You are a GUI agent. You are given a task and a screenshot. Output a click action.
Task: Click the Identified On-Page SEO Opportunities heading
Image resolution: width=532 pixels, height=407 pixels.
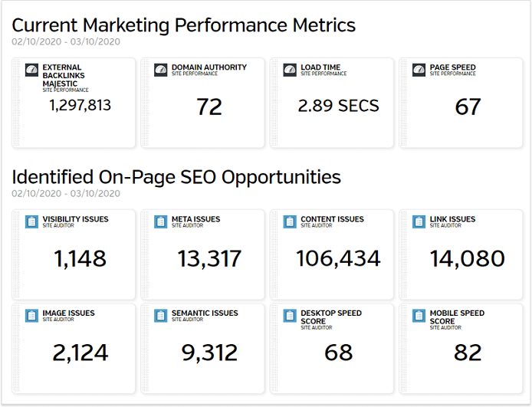coord(176,177)
